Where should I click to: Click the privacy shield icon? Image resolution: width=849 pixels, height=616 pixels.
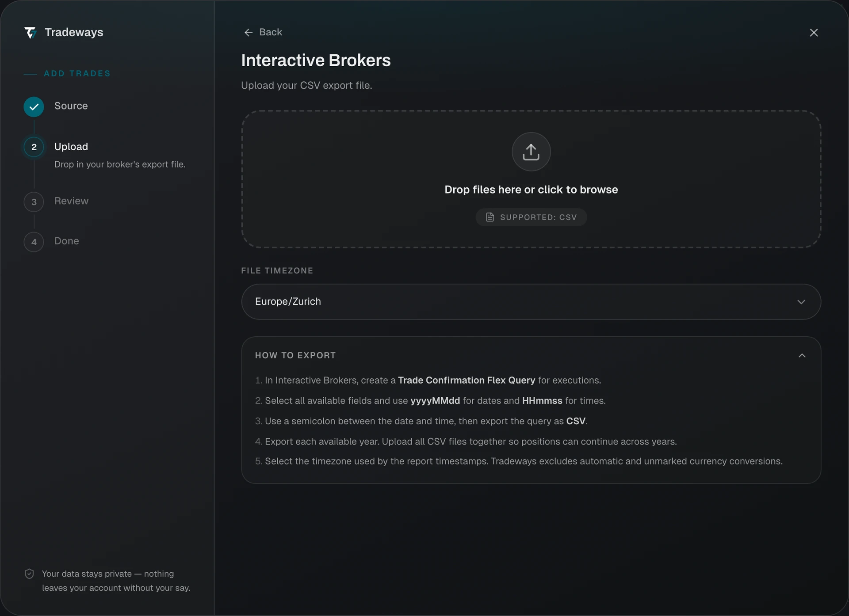pyautogui.click(x=29, y=574)
